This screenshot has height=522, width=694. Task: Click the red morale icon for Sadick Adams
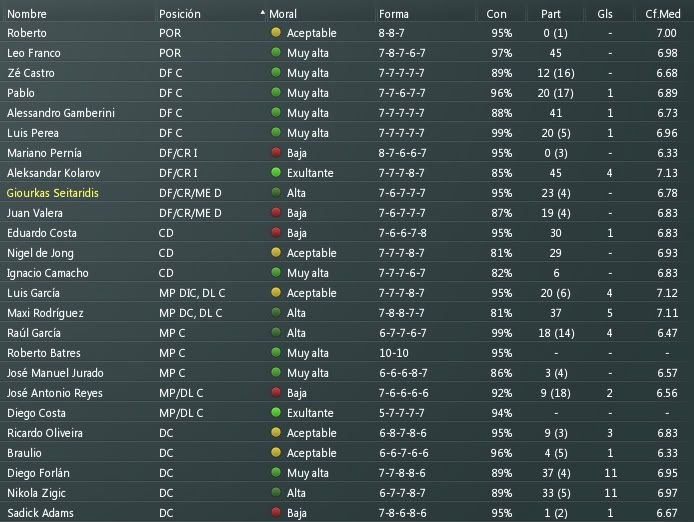click(276, 512)
